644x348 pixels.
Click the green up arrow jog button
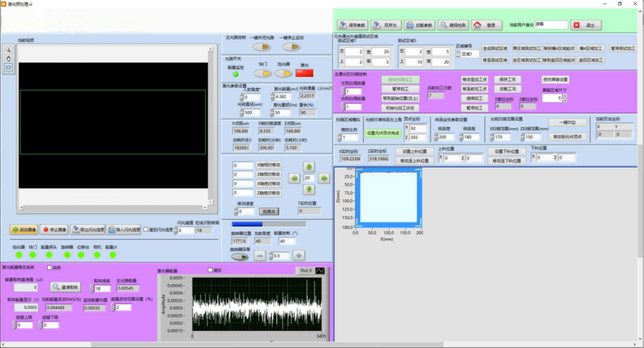click(x=309, y=166)
